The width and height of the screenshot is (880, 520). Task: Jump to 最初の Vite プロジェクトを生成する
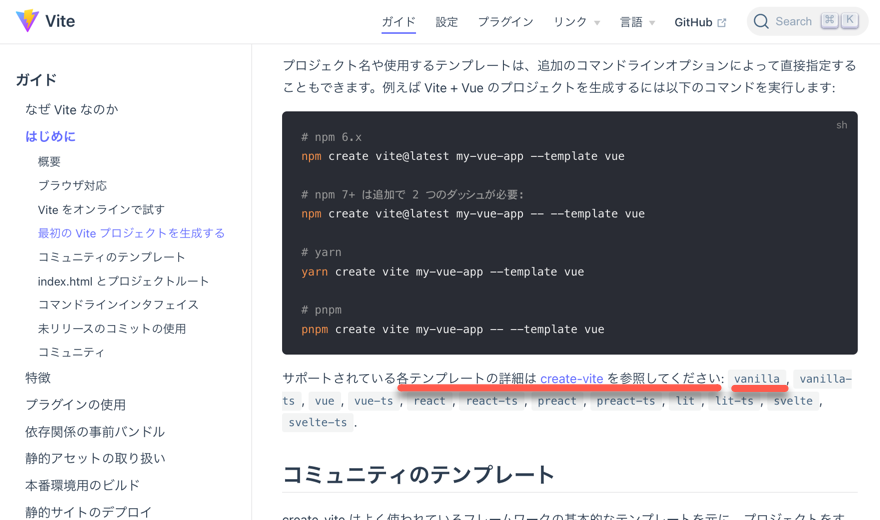coord(131,233)
